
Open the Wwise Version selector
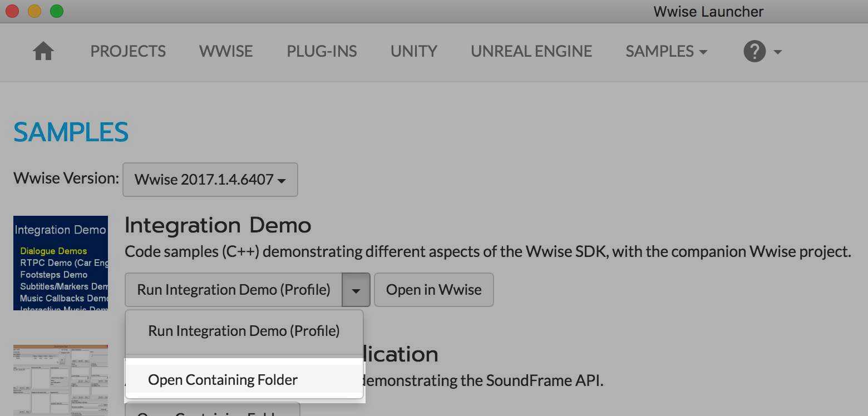(210, 180)
